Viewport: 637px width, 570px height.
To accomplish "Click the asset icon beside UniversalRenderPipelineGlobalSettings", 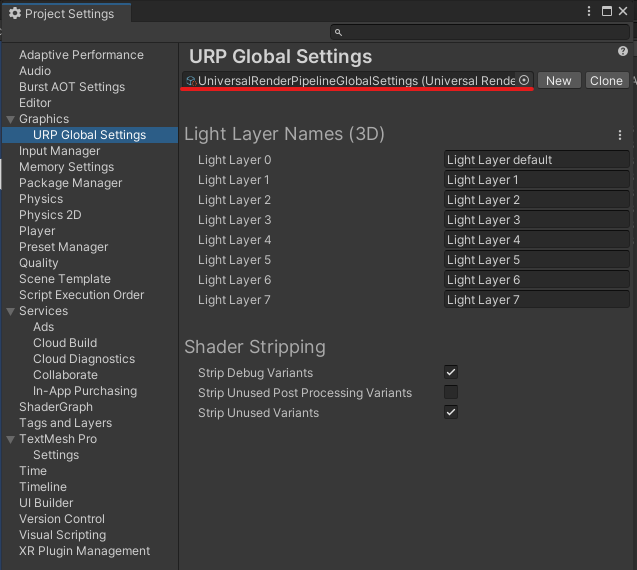I will 191,81.
